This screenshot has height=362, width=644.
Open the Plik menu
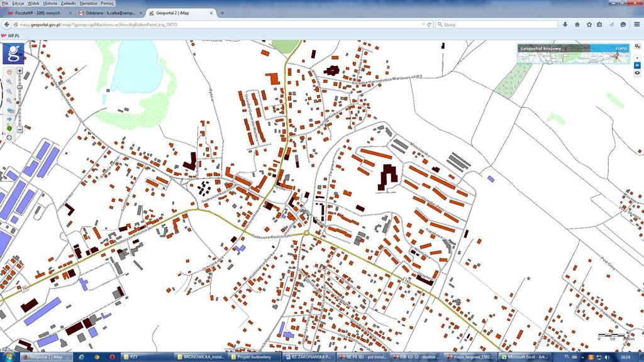tap(5, 3)
